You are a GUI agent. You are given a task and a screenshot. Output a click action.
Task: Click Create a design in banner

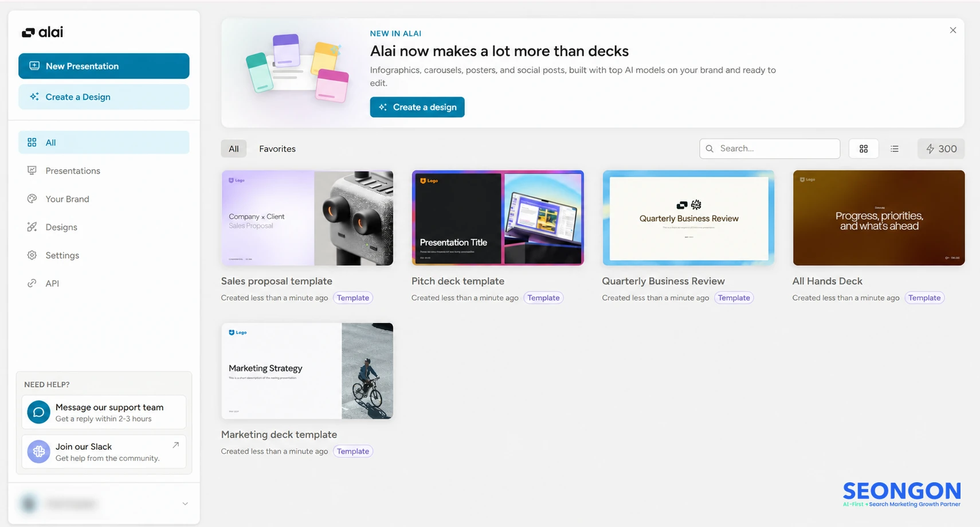[417, 107]
